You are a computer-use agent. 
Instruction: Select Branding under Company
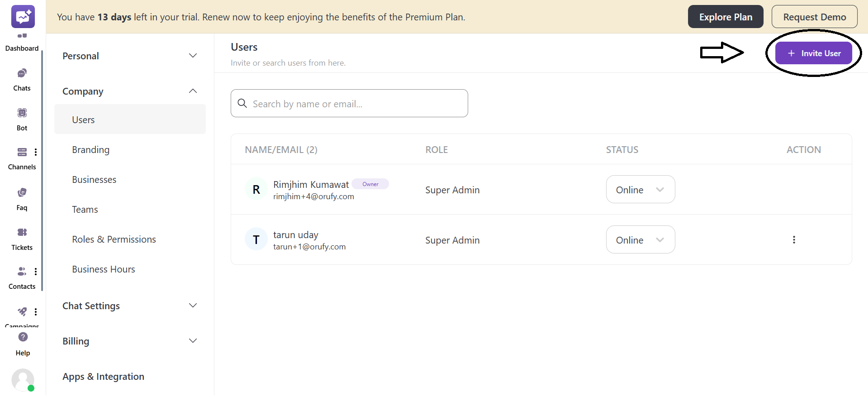[x=91, y=150]
